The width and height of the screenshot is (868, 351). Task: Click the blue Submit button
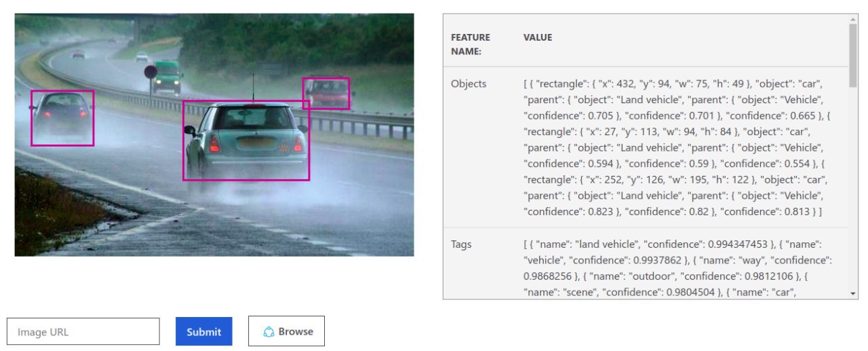(x=204, y=331)
